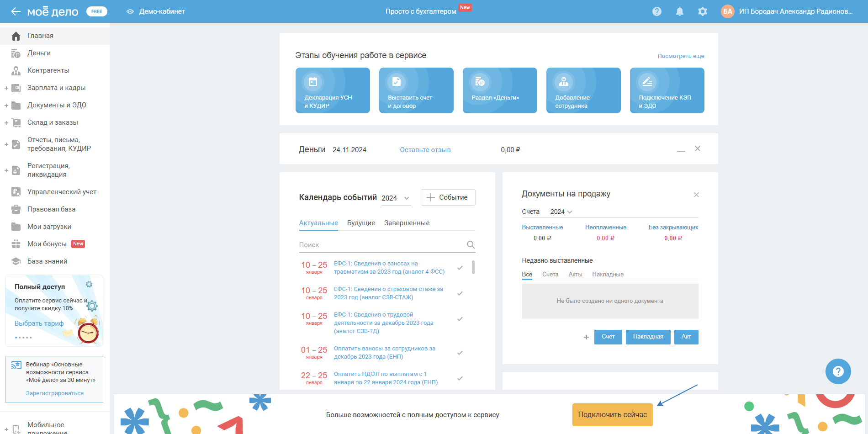Switch to Будущие events tab
The height and width of the screenshot is (434, 868).
[x=361, y=223]
